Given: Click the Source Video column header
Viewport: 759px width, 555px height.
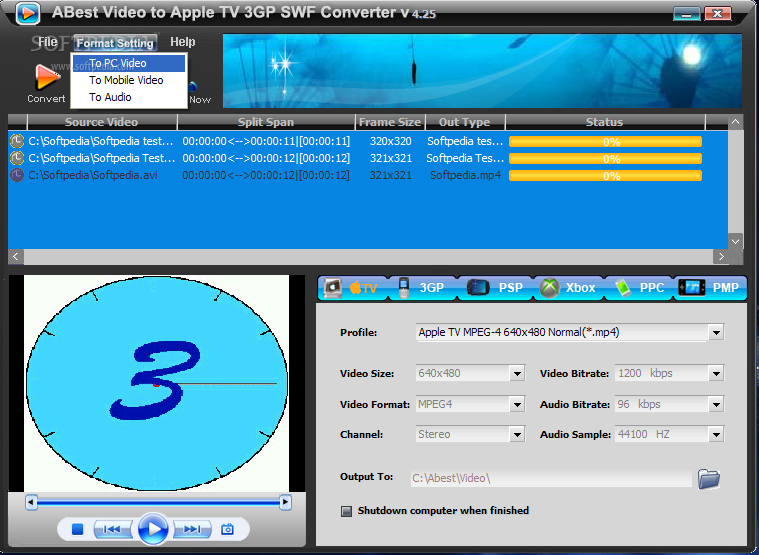Looking at the screenshot, I should coord(102,122).
